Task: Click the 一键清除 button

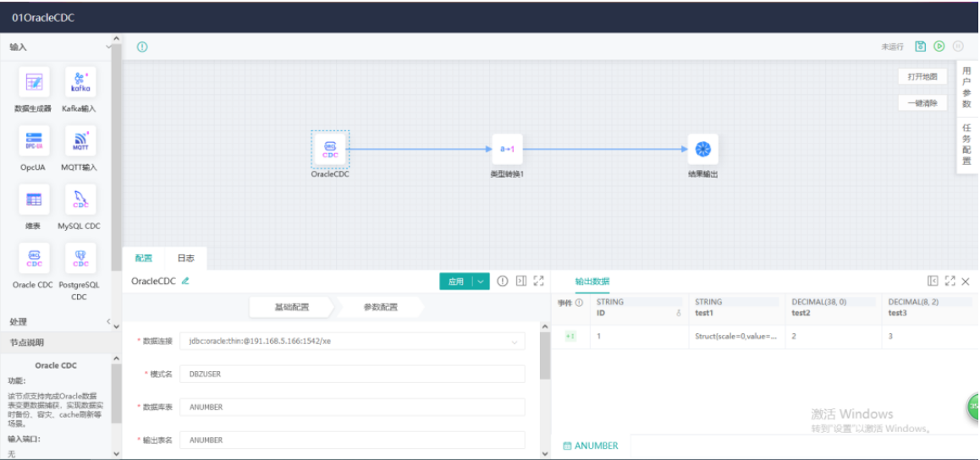Action: (922, 102)
